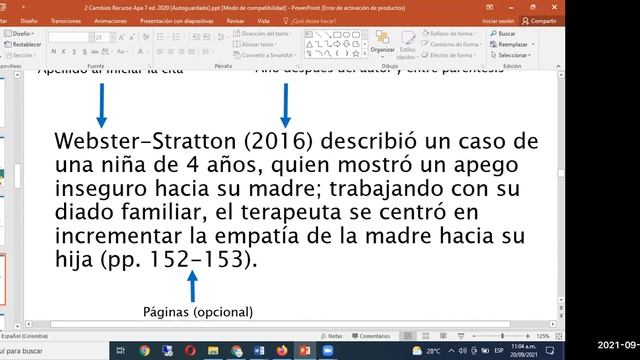Open the font size combo box

pos(104,38)
